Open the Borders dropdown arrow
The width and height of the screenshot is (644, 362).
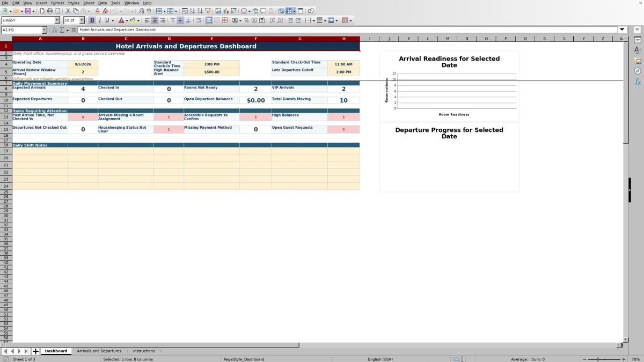tap(313, 20)
